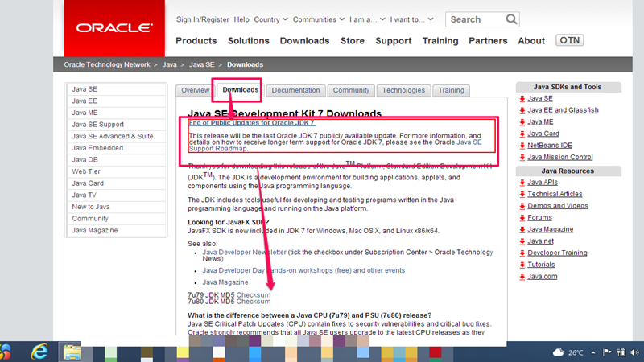
Task: Click the download arrow next to Java SE
Action: [x=522, y=98]
